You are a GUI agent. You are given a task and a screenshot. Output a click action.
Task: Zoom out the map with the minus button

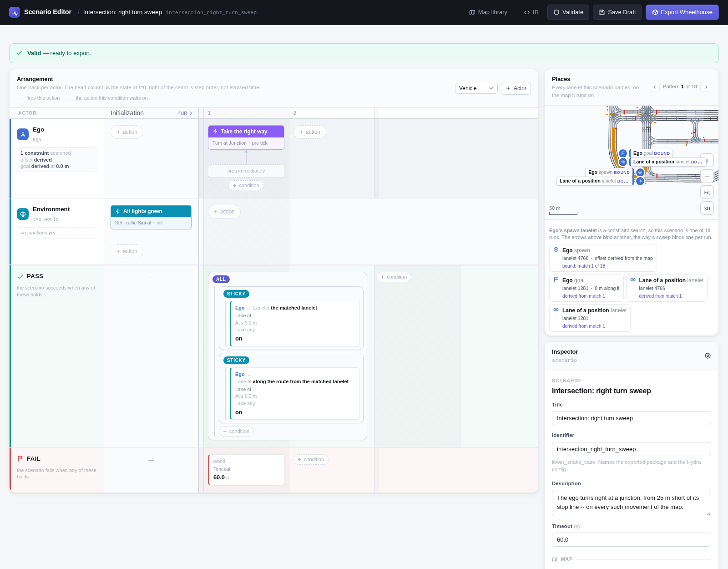pos(707,177)
